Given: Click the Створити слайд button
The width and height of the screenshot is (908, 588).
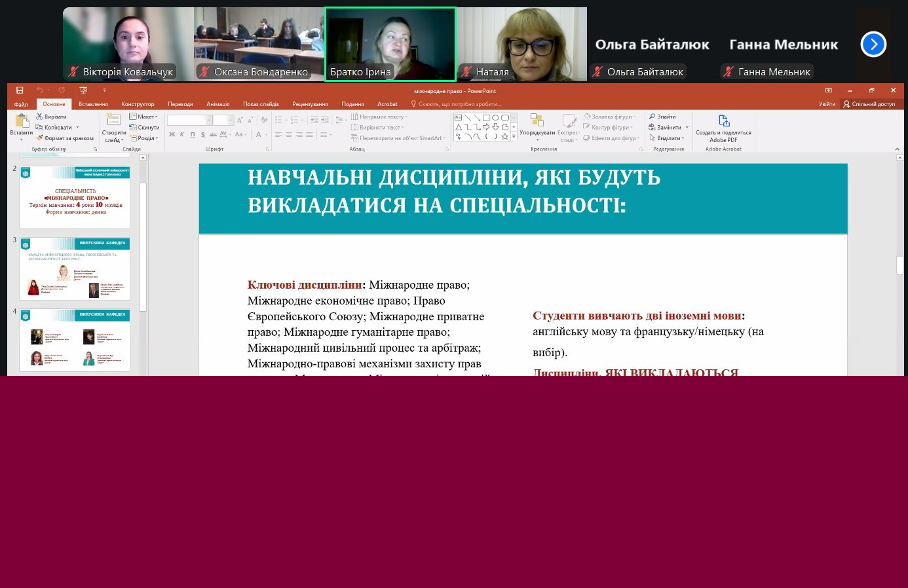Looking at the screenshot, I should click(x=113, y=128).
